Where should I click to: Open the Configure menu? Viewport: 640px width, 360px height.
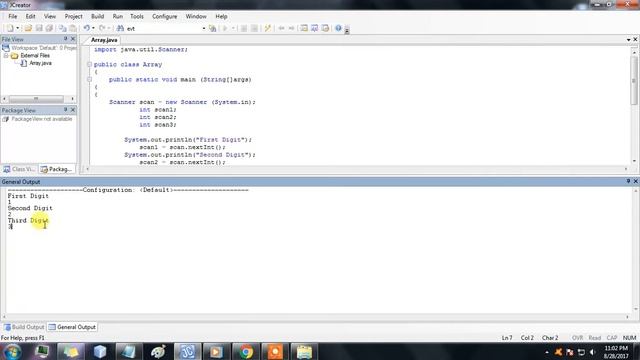(164, 16)
